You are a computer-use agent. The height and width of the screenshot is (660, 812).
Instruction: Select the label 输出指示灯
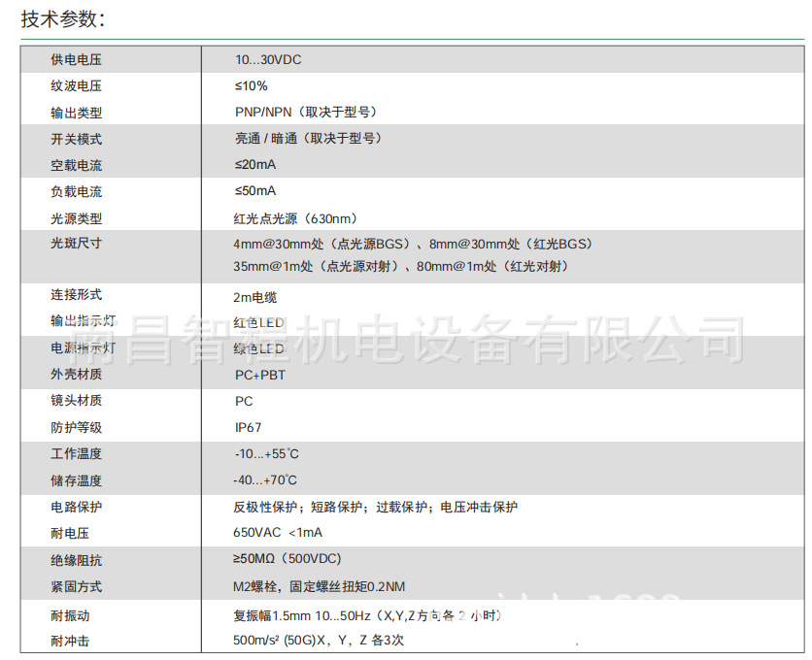[x=83, y=321]
